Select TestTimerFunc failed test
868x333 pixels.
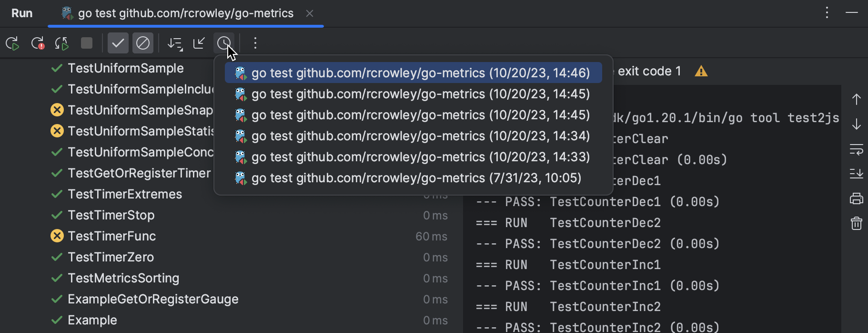111,236
